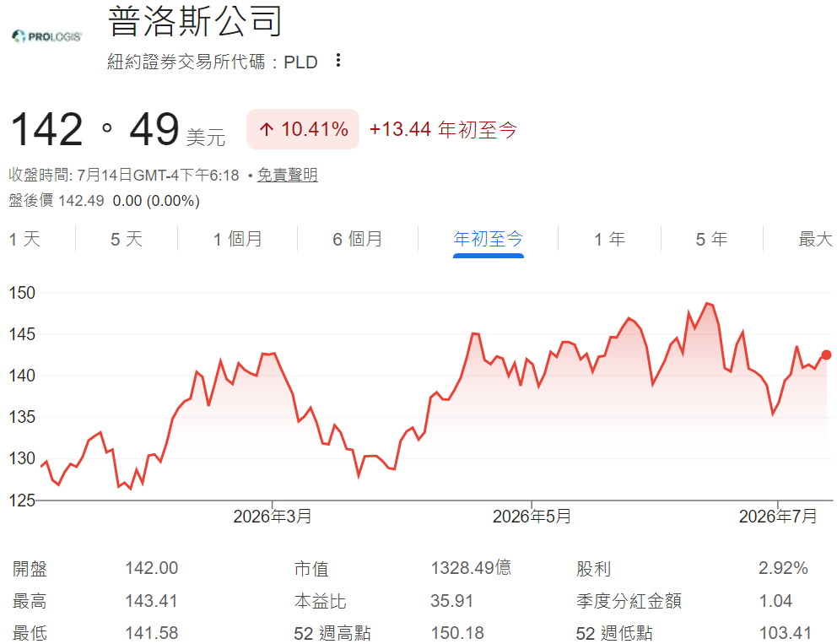Screen dimensions: 837x644
Task: Click the 股利 value 2.92%
Action: point(783,568)
